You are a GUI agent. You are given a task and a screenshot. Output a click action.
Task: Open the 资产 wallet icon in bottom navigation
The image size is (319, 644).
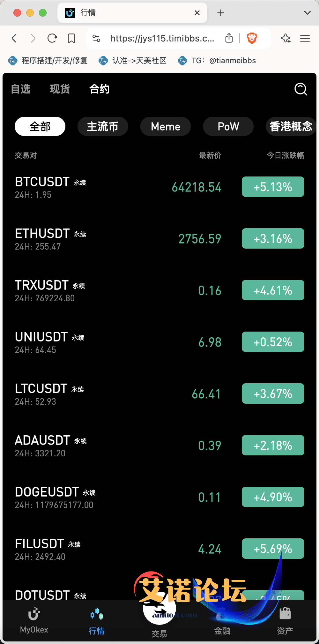285,613
